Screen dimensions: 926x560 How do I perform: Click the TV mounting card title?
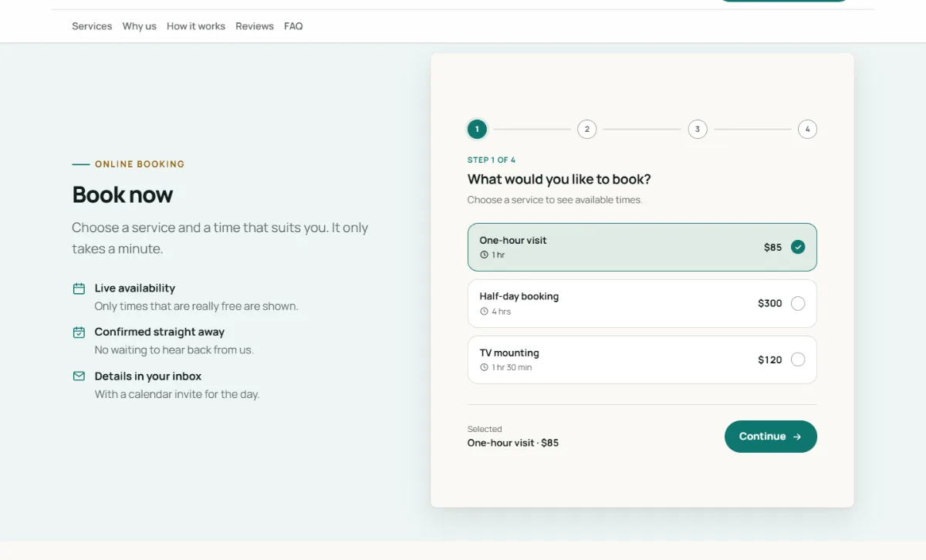pos(509,353)
